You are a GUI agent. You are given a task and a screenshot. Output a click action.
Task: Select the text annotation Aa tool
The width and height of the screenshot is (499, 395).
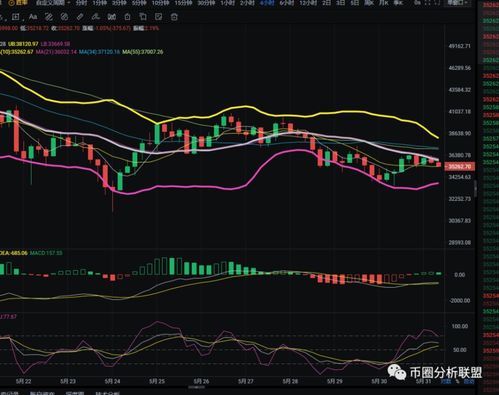click(x=33, y=17)
